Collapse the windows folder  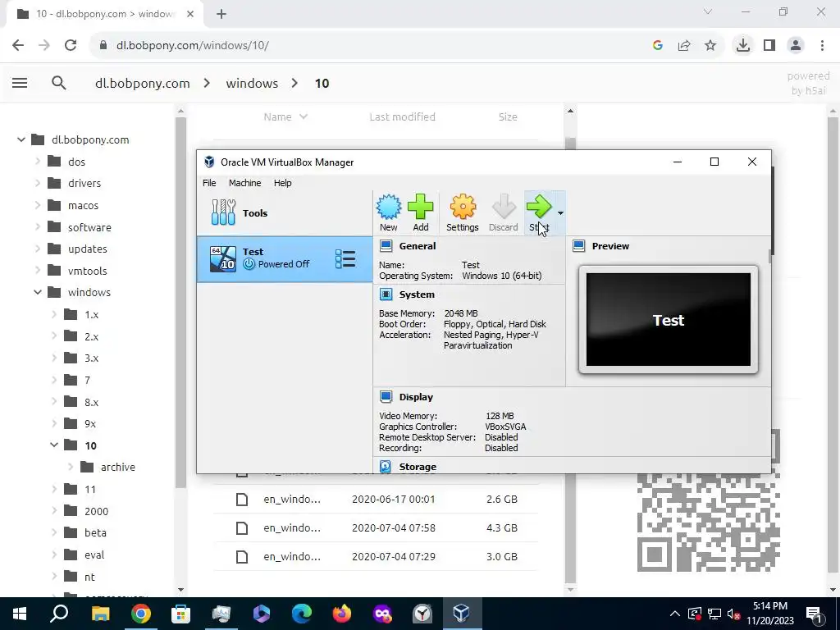click(38, 293)
